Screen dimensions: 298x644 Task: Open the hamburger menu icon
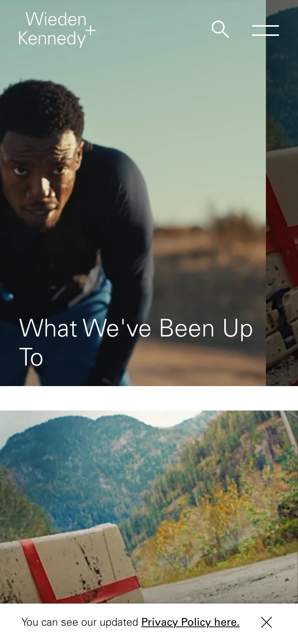266,31
